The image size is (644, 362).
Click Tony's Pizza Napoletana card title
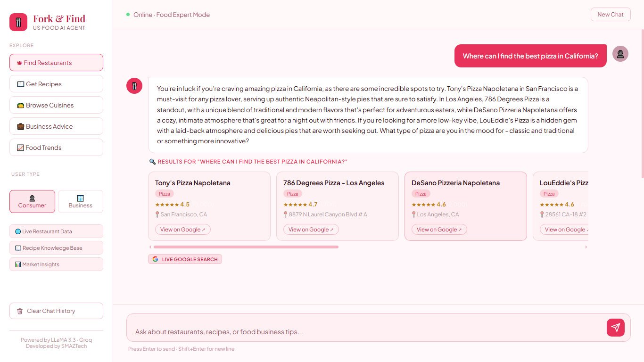(x=193, y=183)
